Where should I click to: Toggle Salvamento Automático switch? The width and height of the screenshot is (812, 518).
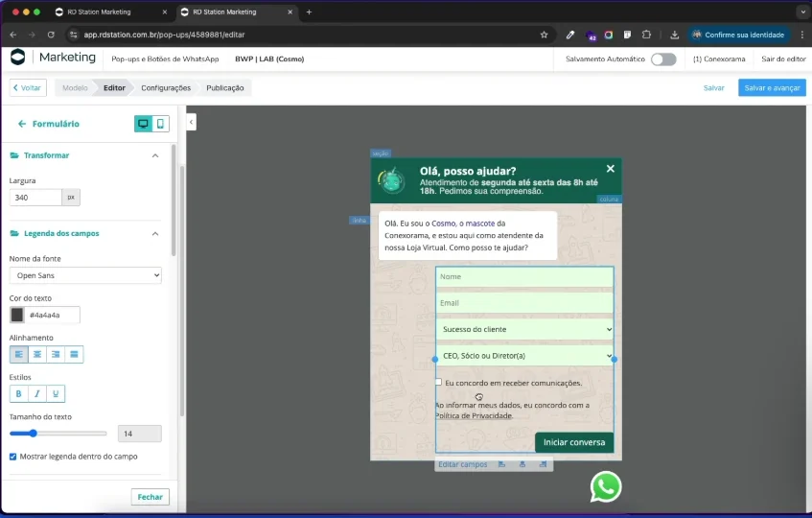[x=663, y=59]
